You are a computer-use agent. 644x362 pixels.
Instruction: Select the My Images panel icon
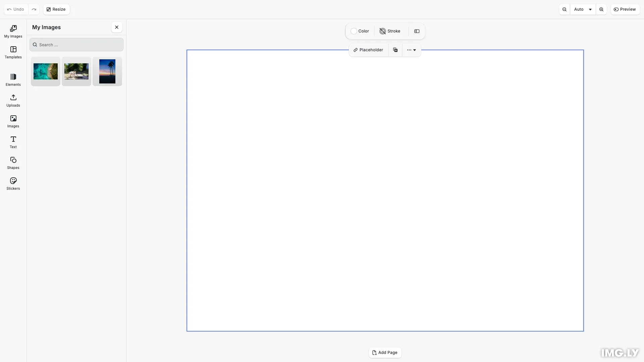point(13,31)
